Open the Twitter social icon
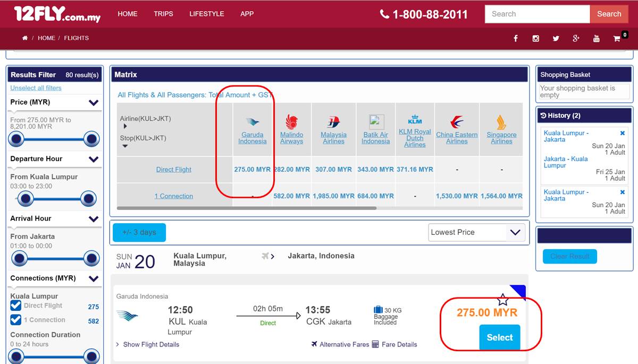This screenshot has height=364, width=638. click(x=556, y=38)
